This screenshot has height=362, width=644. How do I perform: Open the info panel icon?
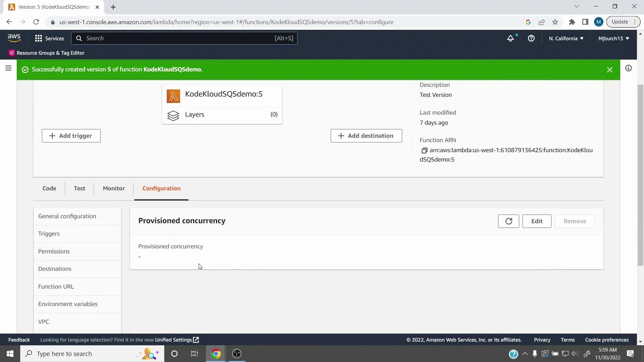coord(628,68)
